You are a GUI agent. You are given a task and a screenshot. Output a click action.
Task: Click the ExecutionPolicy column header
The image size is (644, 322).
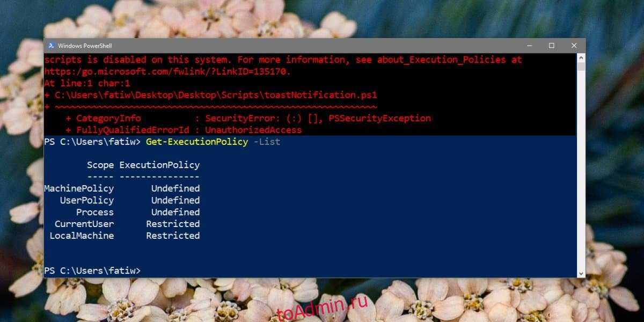point(159,165)
